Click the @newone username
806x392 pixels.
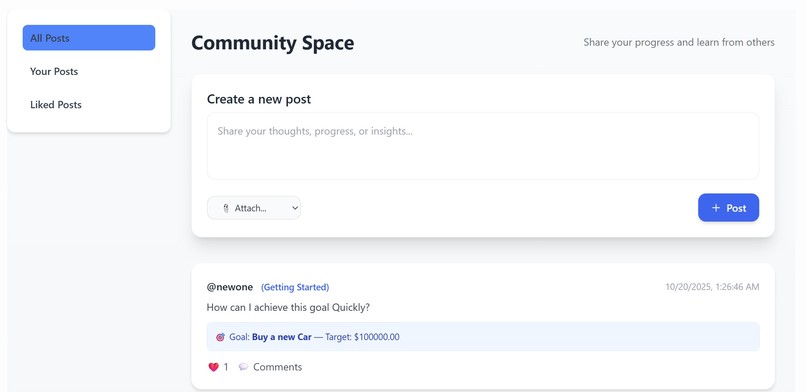click(x=230, y=287)
